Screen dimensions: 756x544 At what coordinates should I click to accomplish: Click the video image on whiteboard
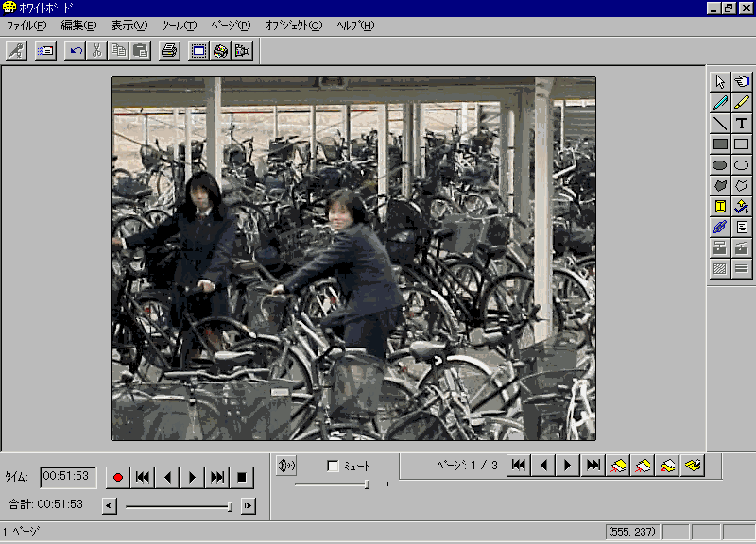click(353, 258)
